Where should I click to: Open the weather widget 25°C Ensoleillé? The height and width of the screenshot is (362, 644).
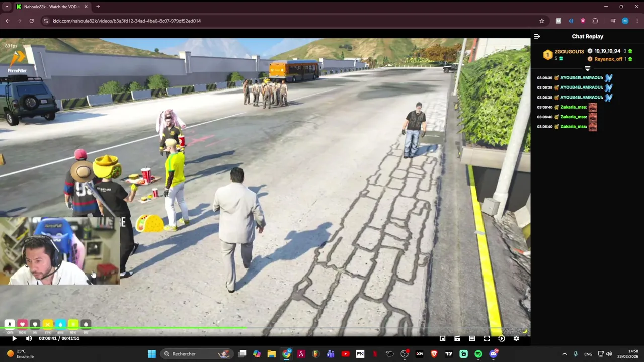[x=20, y=354]
